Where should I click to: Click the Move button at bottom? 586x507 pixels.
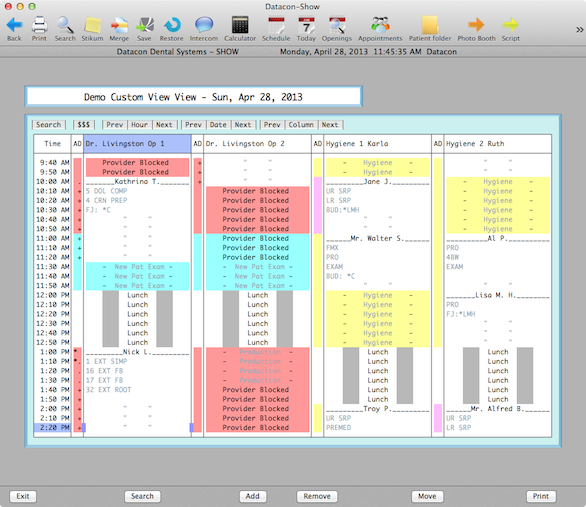[x=427, y=496]
